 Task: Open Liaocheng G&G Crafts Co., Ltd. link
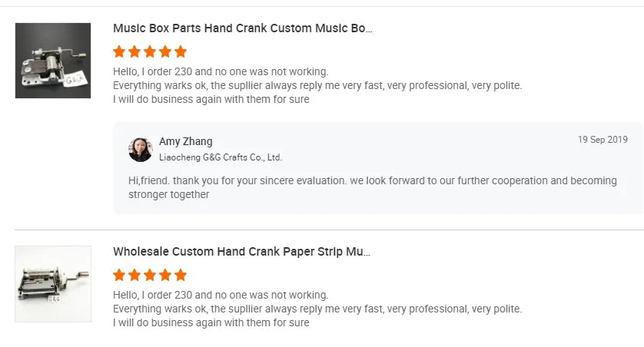[x=220, y=157]
